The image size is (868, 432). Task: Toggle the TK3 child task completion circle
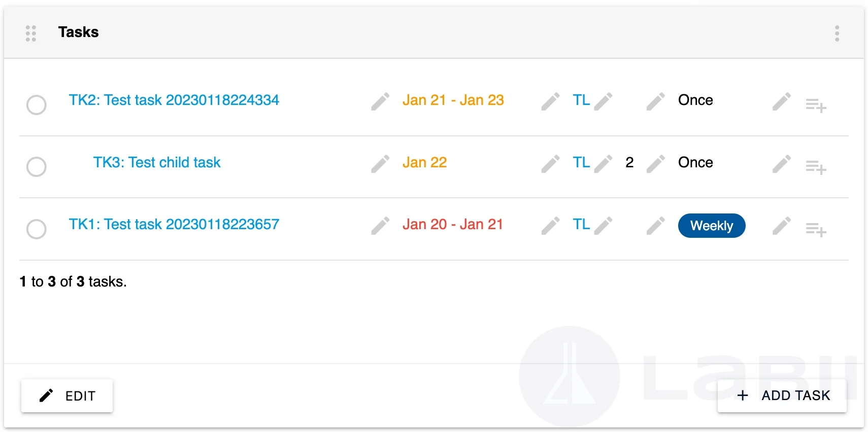[x=37, y=167]
